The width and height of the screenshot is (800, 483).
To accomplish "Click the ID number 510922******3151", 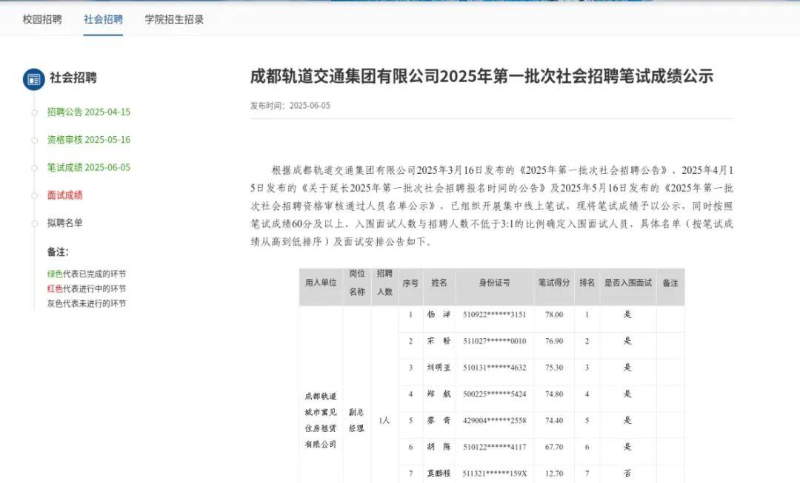I will point(494,315).
